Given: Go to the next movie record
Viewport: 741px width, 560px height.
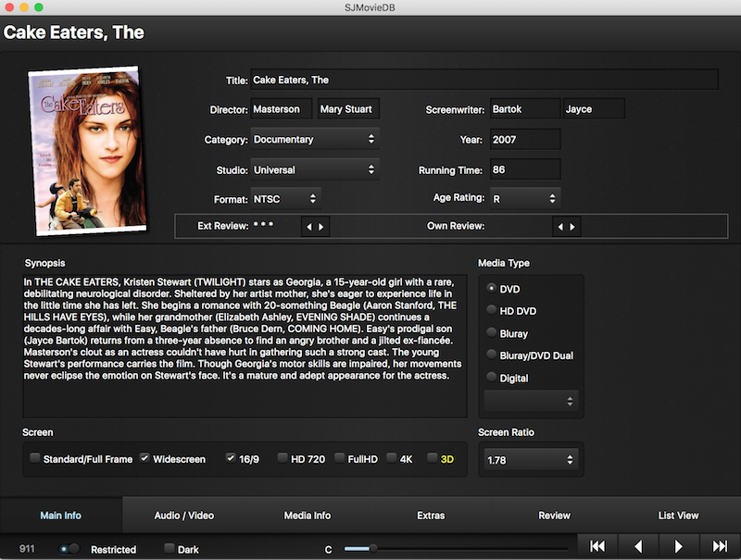Looking at the screenshot, I should pos(679,546).
